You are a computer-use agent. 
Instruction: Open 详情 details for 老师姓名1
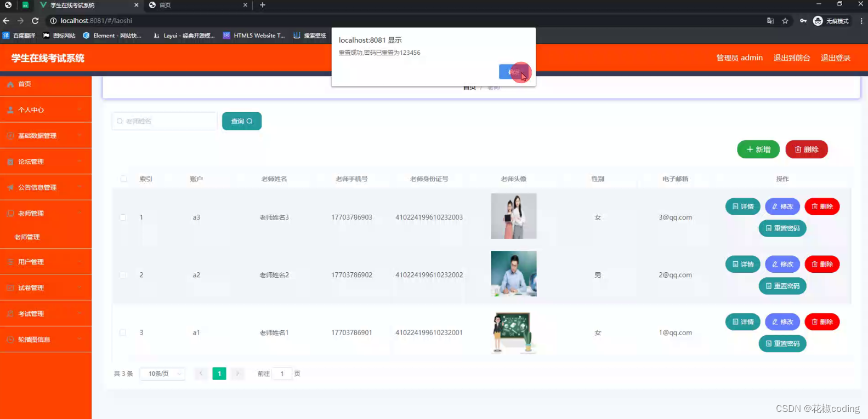[743, 322]
